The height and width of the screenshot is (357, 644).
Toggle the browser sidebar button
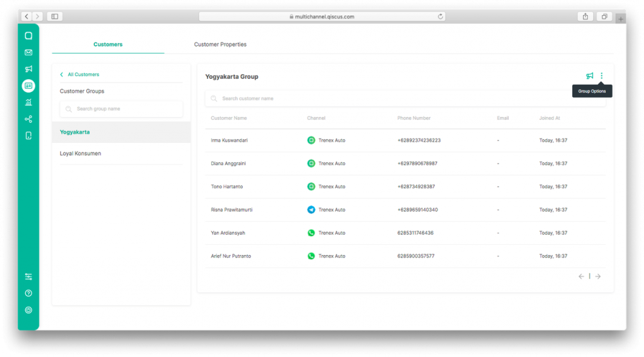point(55,16)
